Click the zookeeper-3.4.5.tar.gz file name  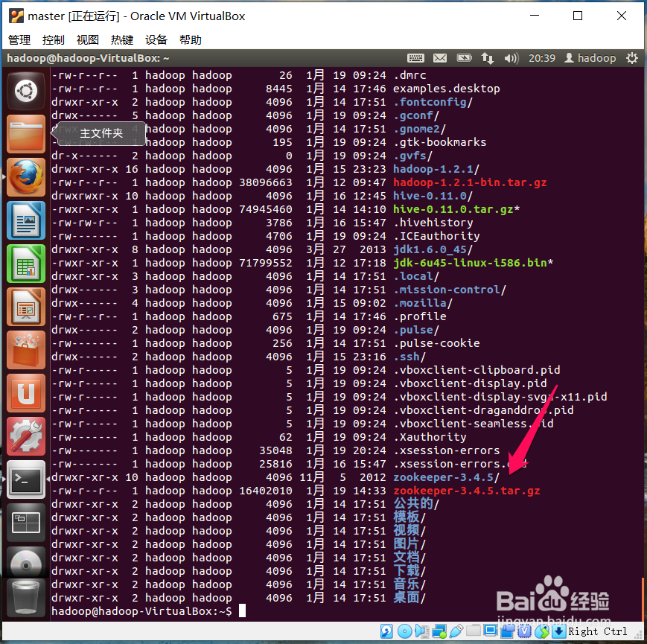(467, 491)
